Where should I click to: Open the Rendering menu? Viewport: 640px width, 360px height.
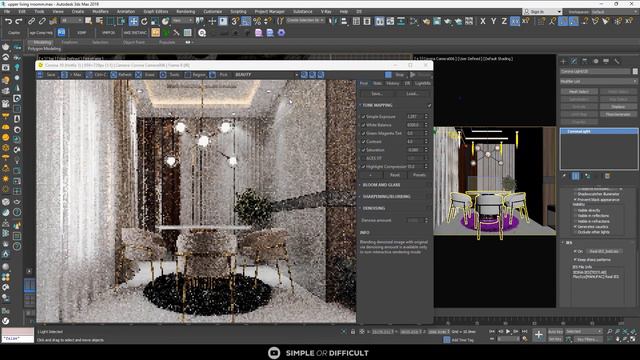[185, 11]
